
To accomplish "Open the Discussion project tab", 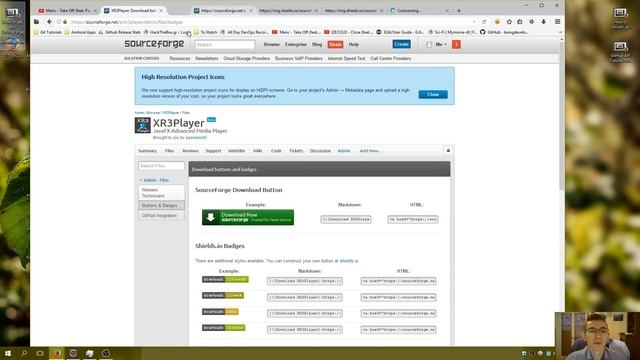I will coord(320,151).
